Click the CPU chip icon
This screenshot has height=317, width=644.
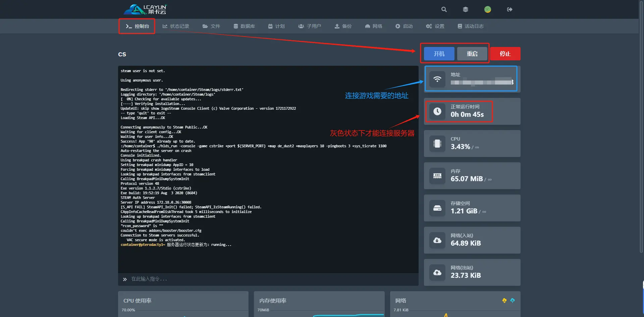point(437,144)
